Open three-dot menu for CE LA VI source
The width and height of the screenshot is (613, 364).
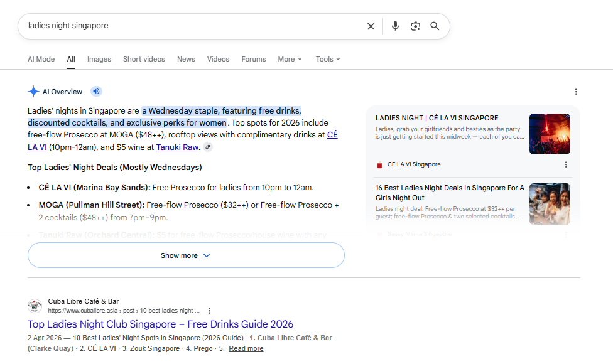click(x=566, y=164)
